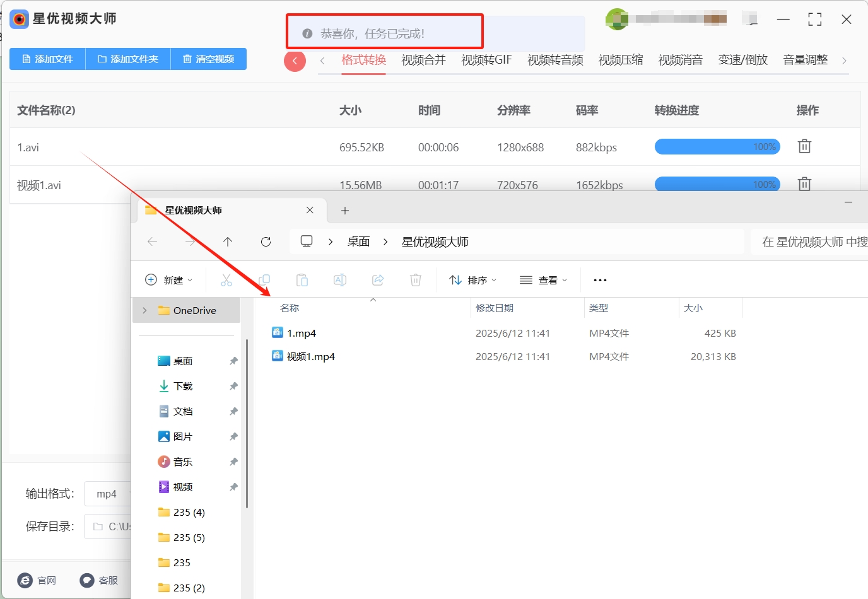Click the Delete trash icon in the Explorer toolbar
Viewport: 868px width, 599px height.
coord(416,280)
